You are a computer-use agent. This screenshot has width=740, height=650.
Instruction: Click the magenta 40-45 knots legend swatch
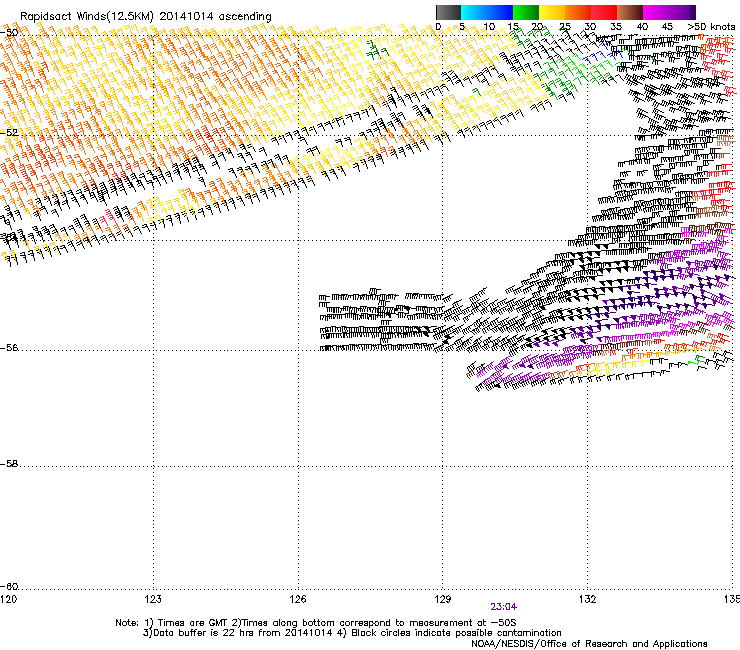[x=656, y=12]
